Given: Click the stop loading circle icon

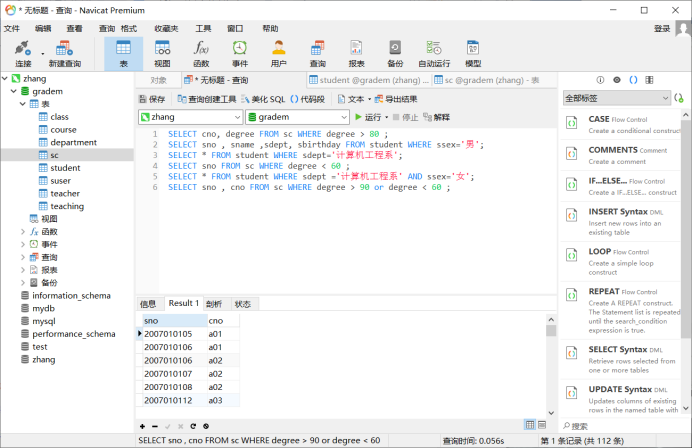Looking at the screenshot, I should pos(206,426).
